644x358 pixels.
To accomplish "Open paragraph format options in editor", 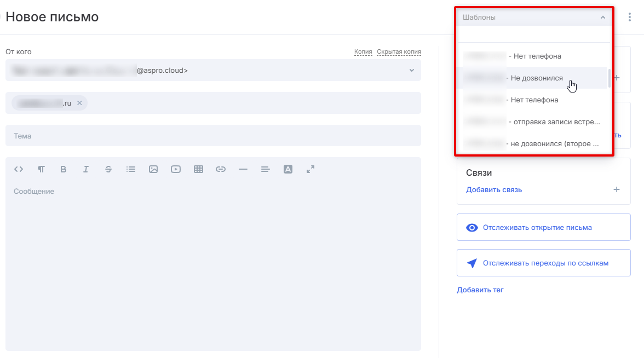I will pyautogui.click(x=41, y=169).
